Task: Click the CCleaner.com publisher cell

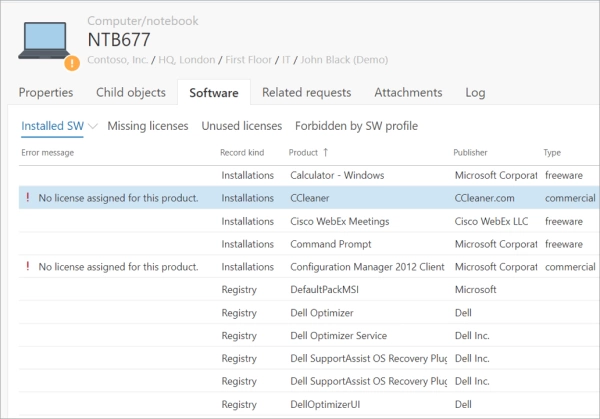Action: coord(484,198)
